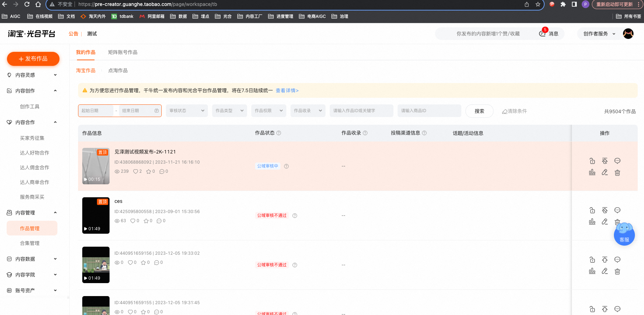Click lock/permission icon for ces row
The image size is (644, 315).
[592, 210]
